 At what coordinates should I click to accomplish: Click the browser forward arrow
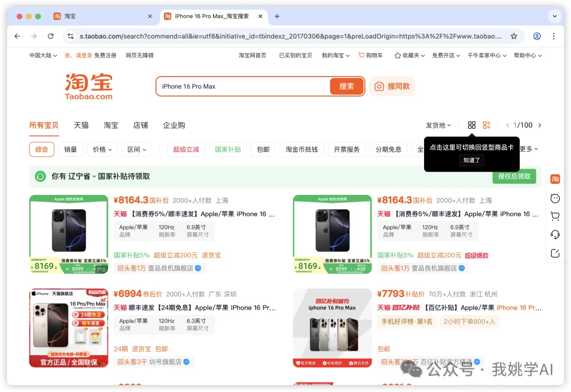coord(34,36)
